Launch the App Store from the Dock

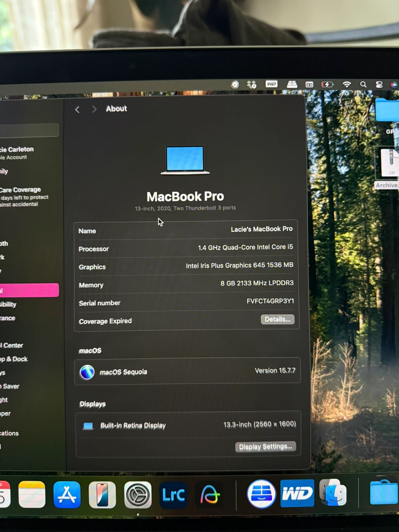click(67, 495)
